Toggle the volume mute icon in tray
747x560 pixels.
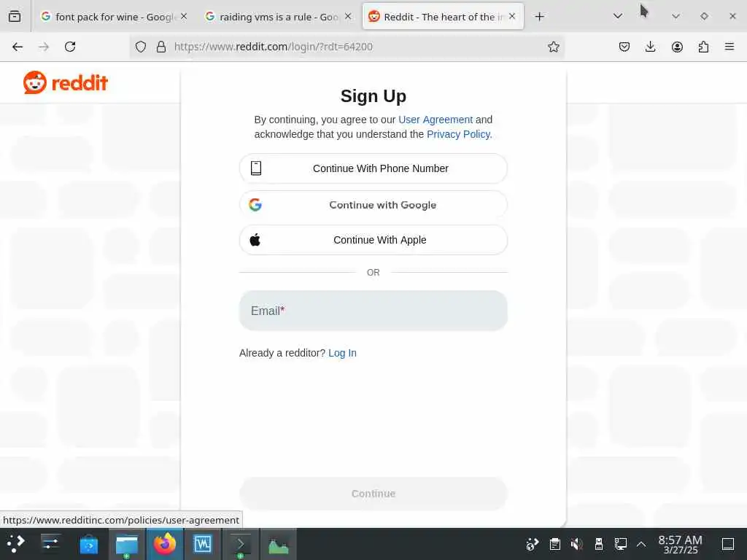(x=576, y=544)
